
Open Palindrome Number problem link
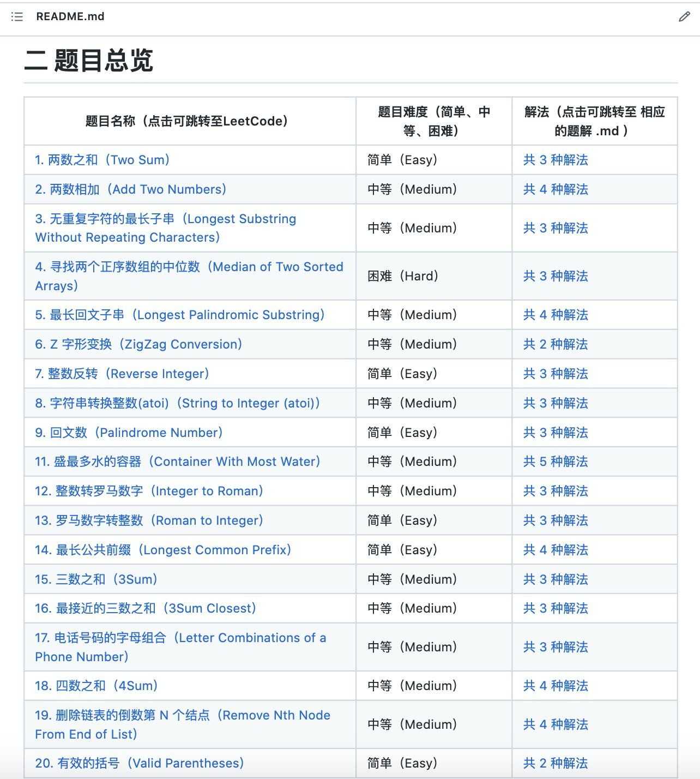click(128, 432)
